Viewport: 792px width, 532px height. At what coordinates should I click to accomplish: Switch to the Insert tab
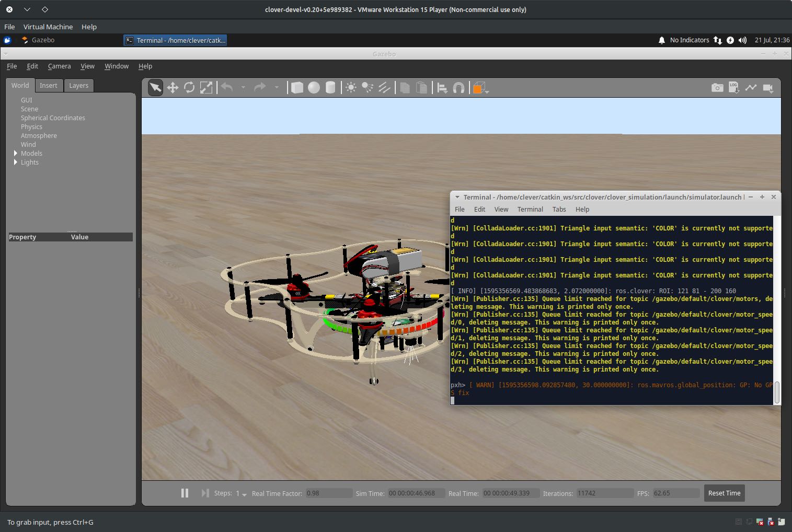(49, 85)
